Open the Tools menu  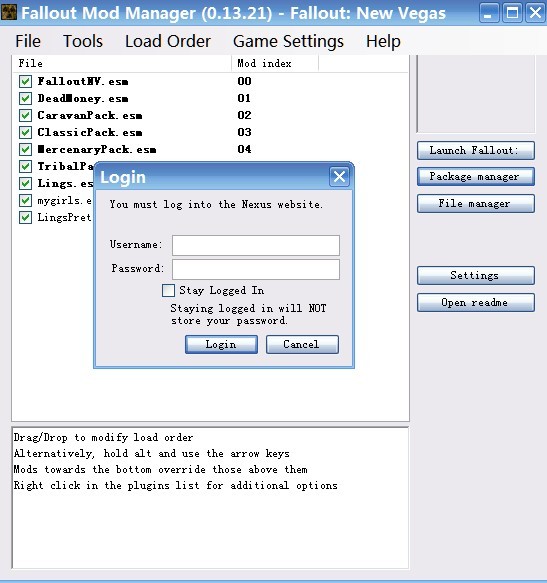pyautogui.click(x=83, y=41)
